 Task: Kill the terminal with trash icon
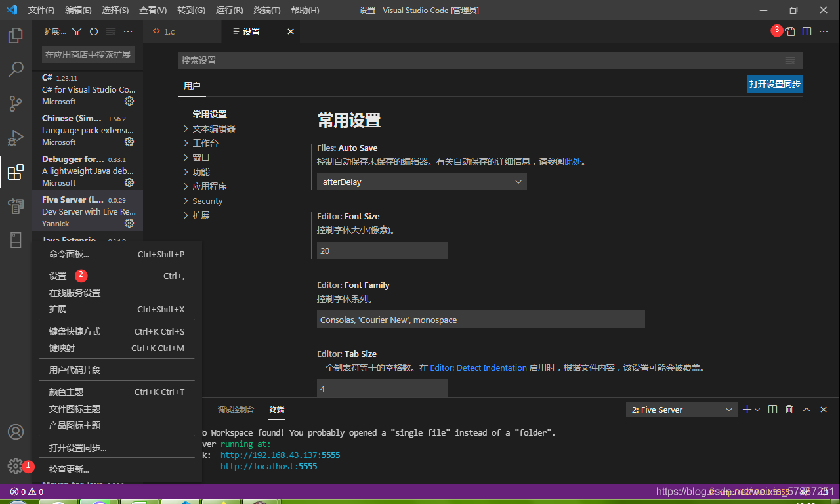pos(789,409)
